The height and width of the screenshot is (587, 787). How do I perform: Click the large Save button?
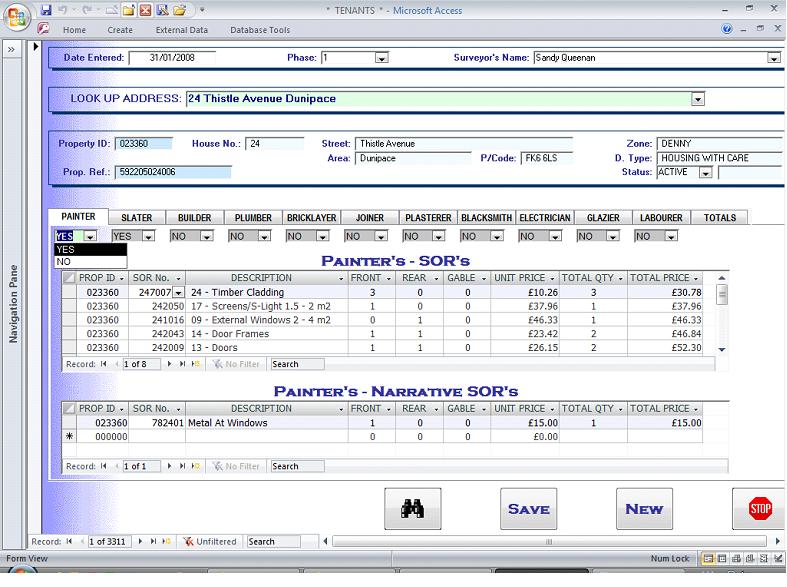pyautogui.click(x=528, y=509)
